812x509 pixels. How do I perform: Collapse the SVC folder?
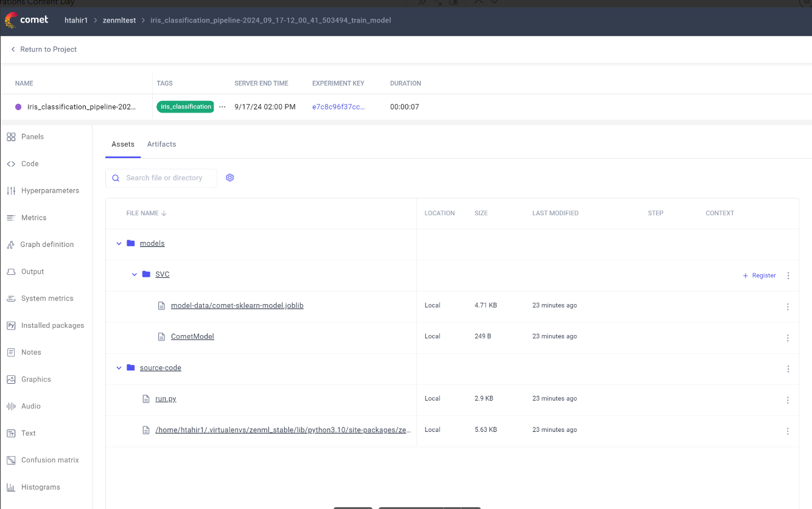[x=135, y=274]
